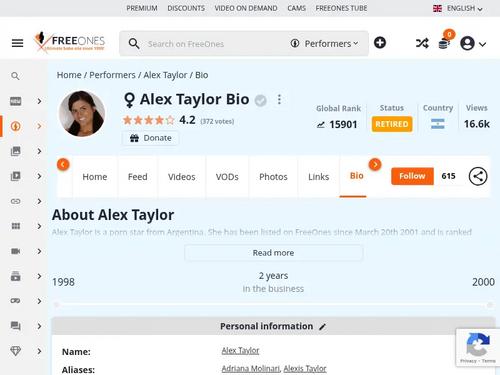
Task: Open the Performers search filter dropdown
Action: [324, 43]
